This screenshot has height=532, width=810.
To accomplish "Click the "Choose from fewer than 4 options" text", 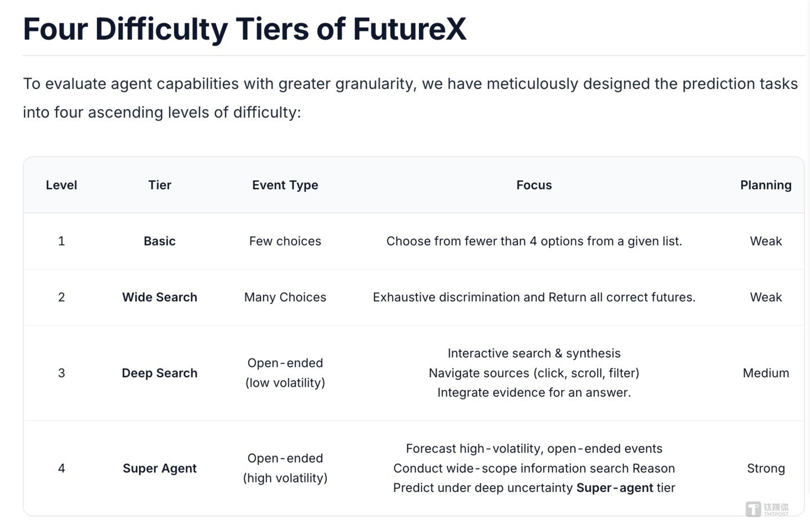I will click(534, 242).
